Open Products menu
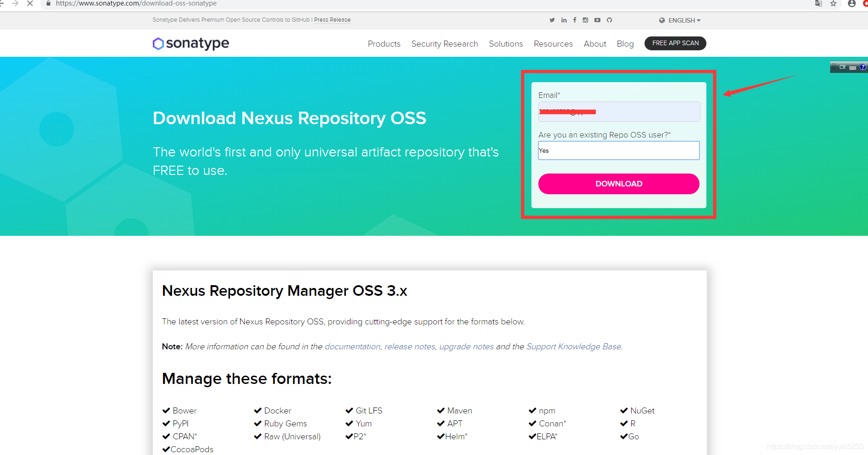Viewport: 868px width, 455px height. tap(384, 44)
